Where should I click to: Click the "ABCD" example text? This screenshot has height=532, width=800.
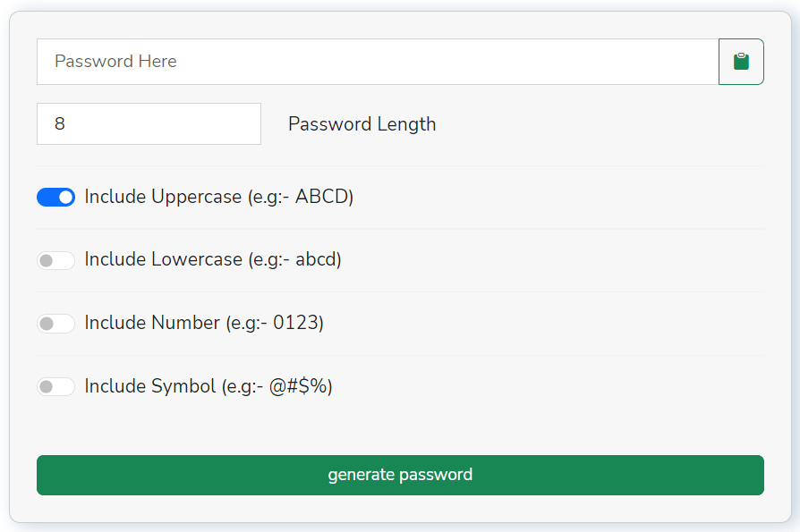(321, 197)
